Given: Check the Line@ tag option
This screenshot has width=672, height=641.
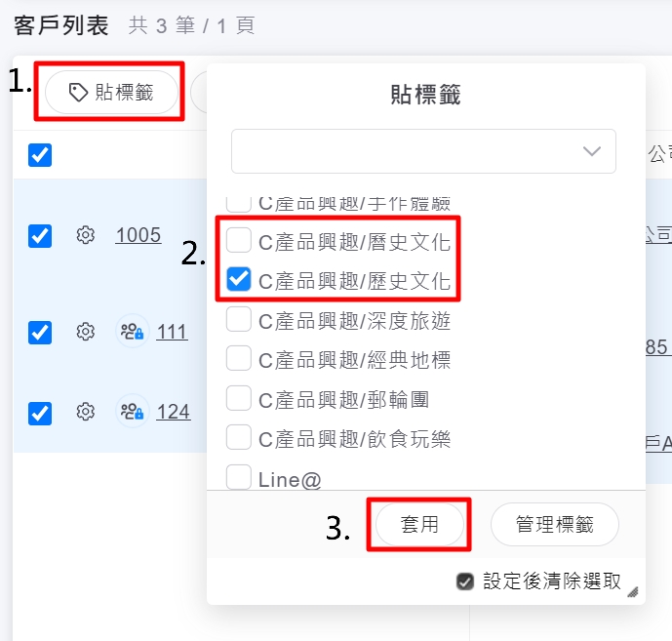Looking at the screenshot, I should [239, 477].
